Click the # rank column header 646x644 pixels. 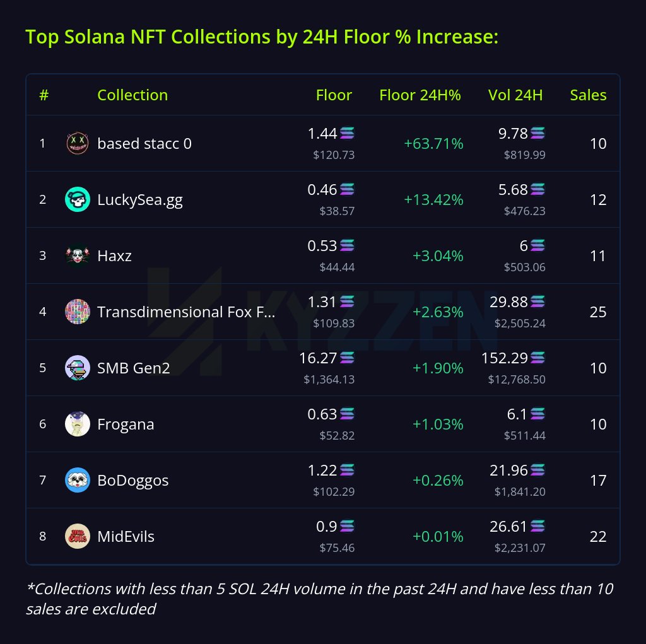[x=44, y=95]
